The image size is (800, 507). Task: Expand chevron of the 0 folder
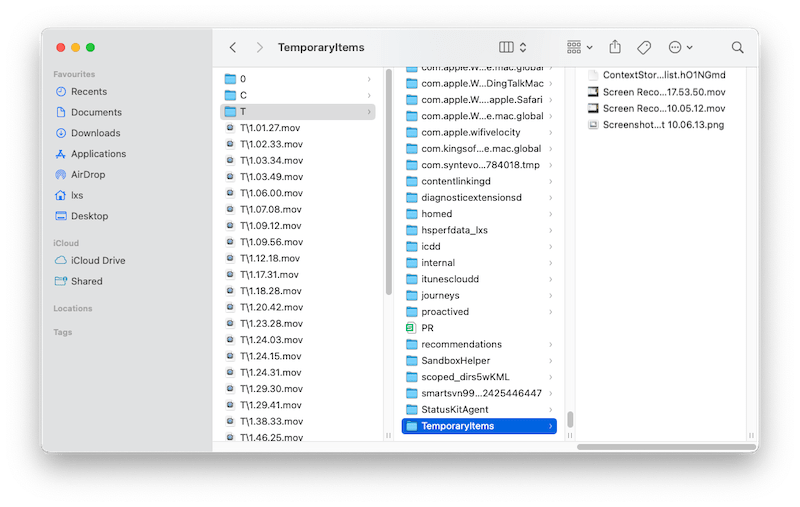tap(369, 79)
